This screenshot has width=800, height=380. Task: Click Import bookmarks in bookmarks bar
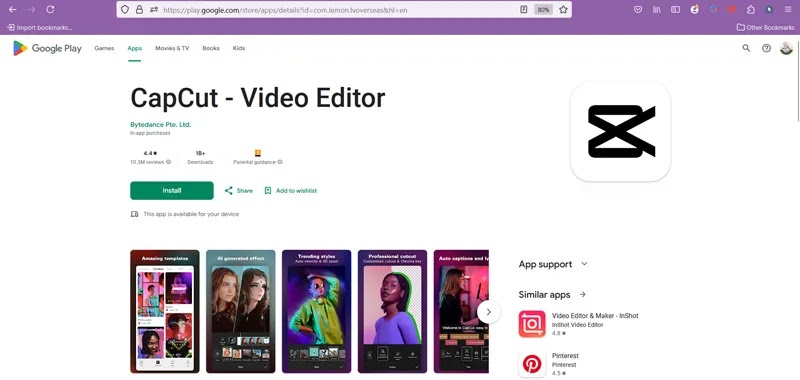point(39,28)
